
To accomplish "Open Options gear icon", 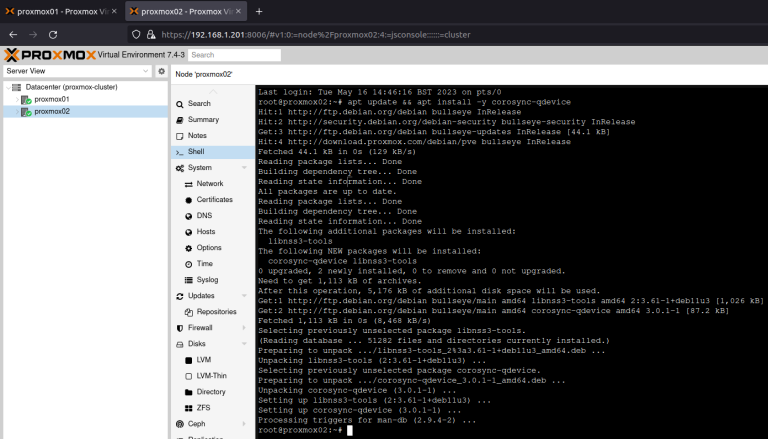I will click(x=189, y=248).
